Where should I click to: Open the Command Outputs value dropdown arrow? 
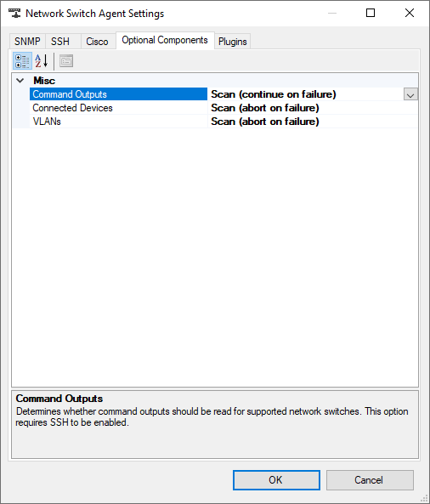click(410, 94)
